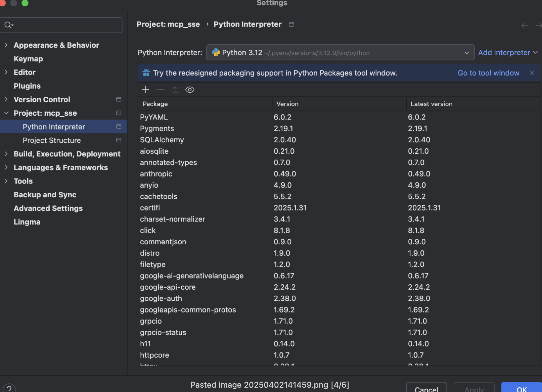Viewport: 542px width, 392px height.
Task: Dismiss the packaging support banner
Action: [x=532, y=73]
